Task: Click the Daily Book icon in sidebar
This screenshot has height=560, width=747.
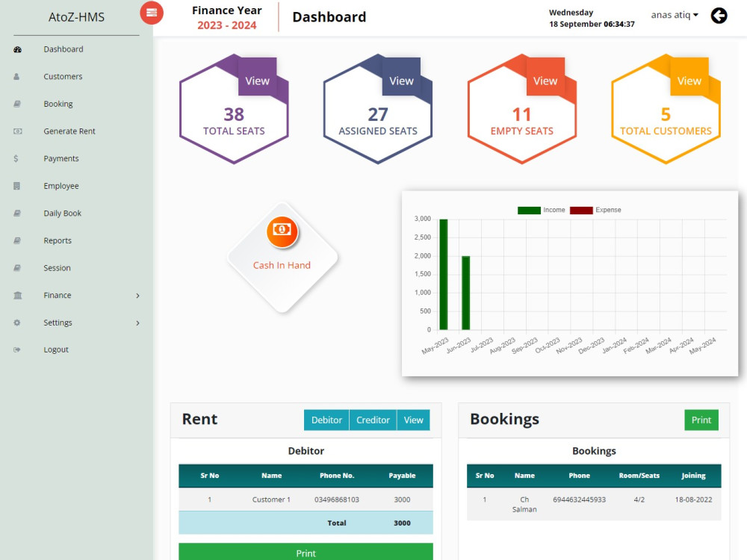Action: coord(17,214)
